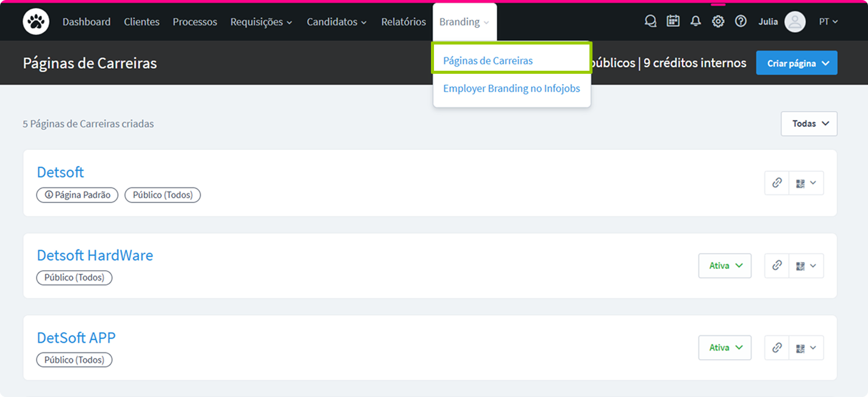The image size is (868, 397).
Task: Open the notifications bell
Action: (695, 21)
